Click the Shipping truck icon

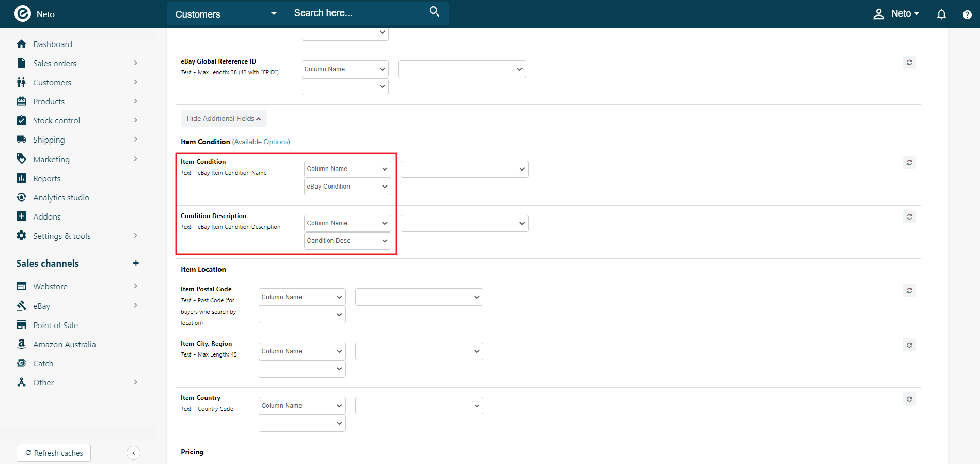click(x=21, y=140)
